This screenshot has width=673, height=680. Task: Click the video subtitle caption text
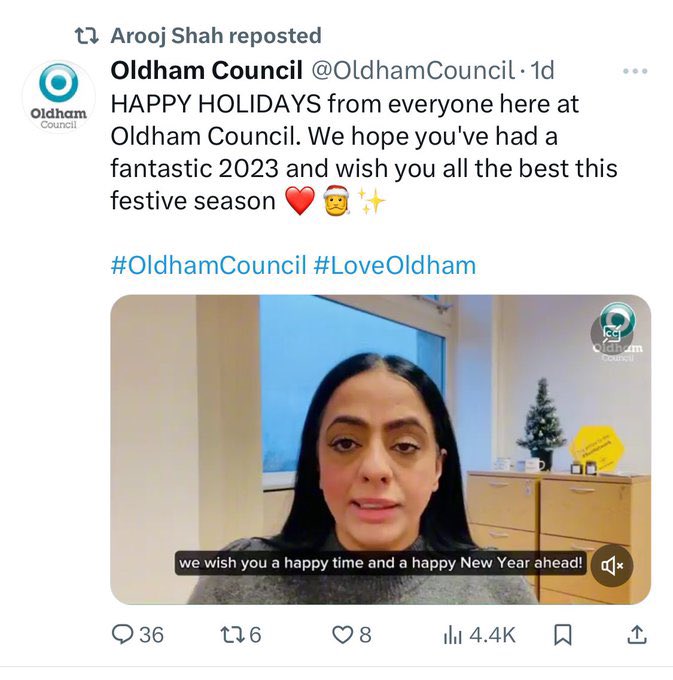[x=380, y=563]
